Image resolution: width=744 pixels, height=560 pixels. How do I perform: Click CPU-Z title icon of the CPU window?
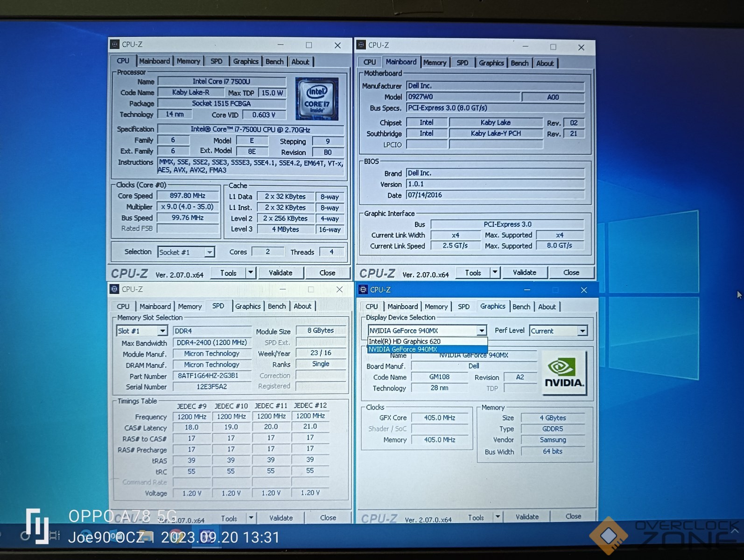tap(115, 44)
